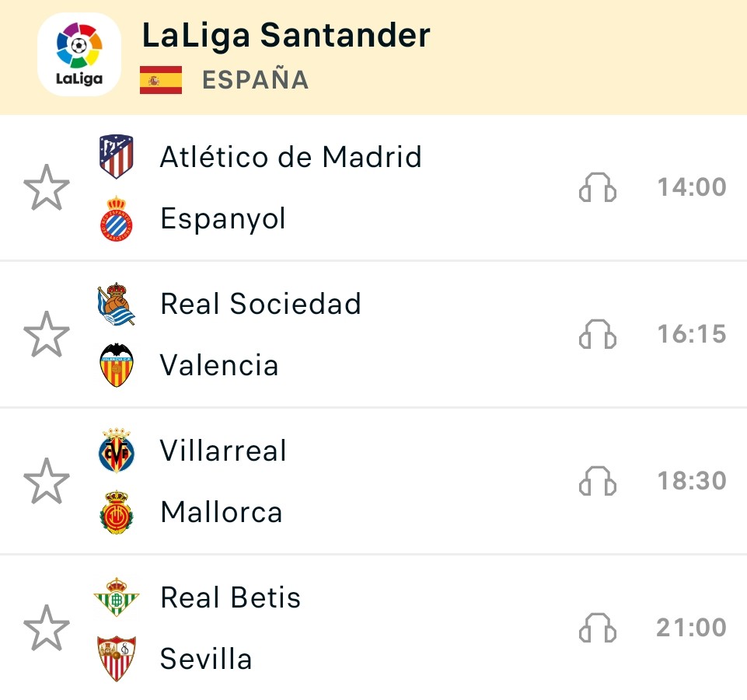Mark Real Betis vs Sevilla as favorite
Image resolution: width=747 pixels, height=700 pixels.
click(47, 628)
